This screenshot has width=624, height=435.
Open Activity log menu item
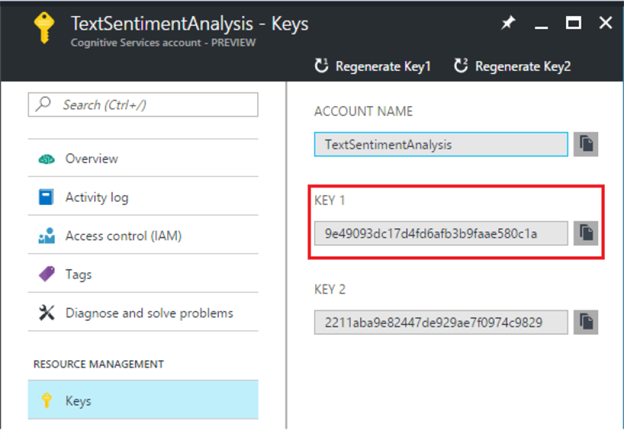pyautogui.click(x=143, y=197)
